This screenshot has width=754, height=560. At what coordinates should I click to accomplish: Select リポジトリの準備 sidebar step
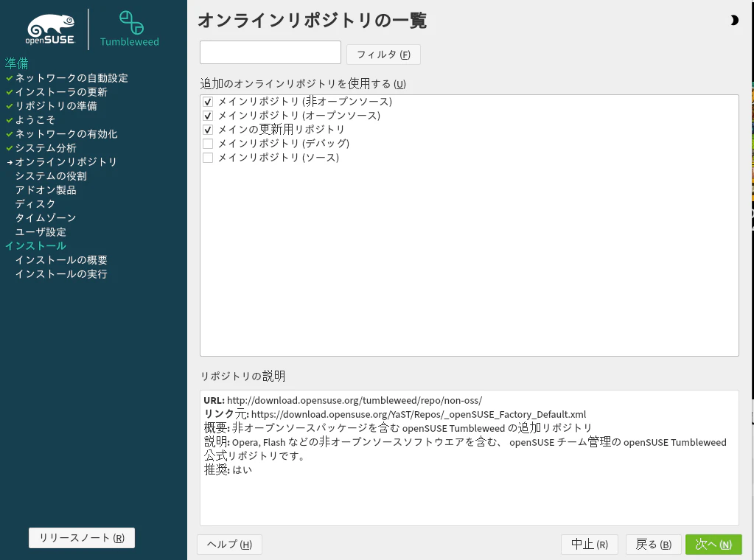pos(56,106)
